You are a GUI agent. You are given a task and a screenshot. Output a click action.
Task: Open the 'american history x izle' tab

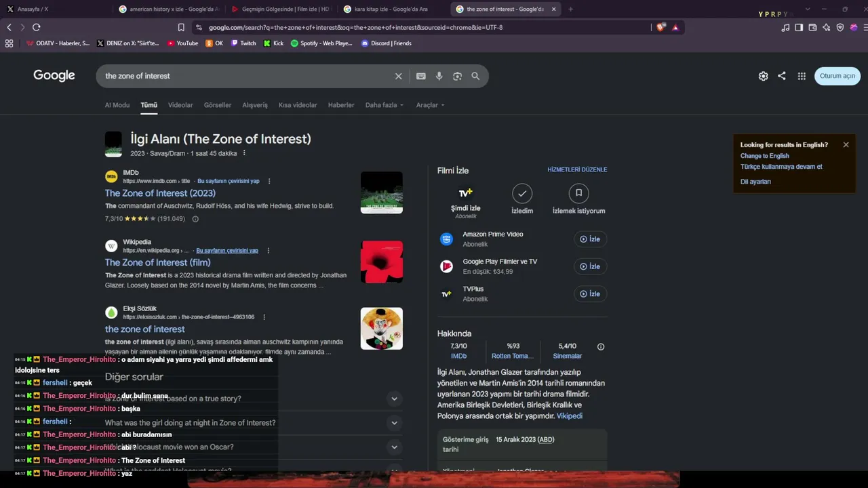pyautogui.click(x=168, y=9)
